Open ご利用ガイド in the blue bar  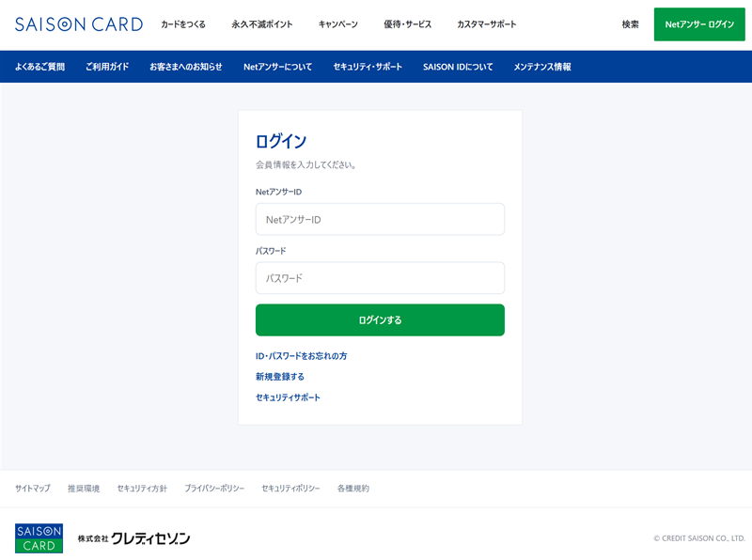(107, 67)
